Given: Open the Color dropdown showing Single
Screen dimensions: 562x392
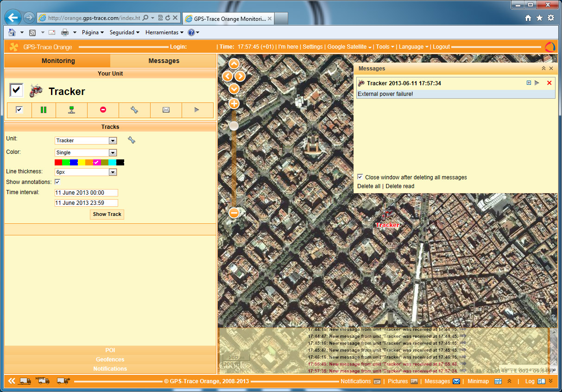Looking at the screenshot, I should (86, 152).
